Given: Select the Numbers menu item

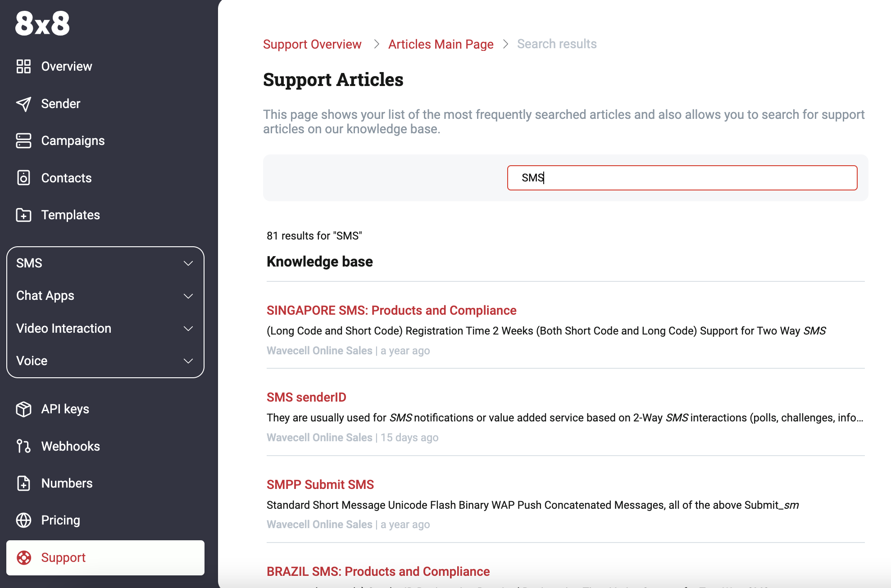Looking at the screenshot, I should pos(66,483).
